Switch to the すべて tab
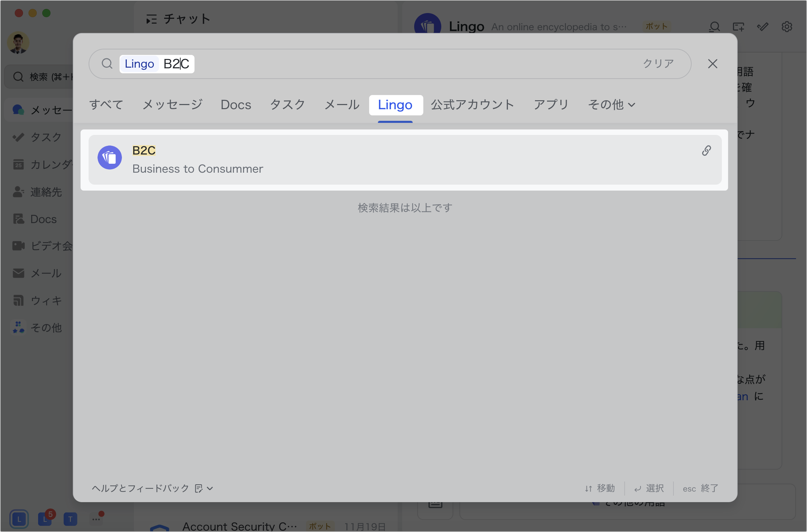 [x=106, y=105]
